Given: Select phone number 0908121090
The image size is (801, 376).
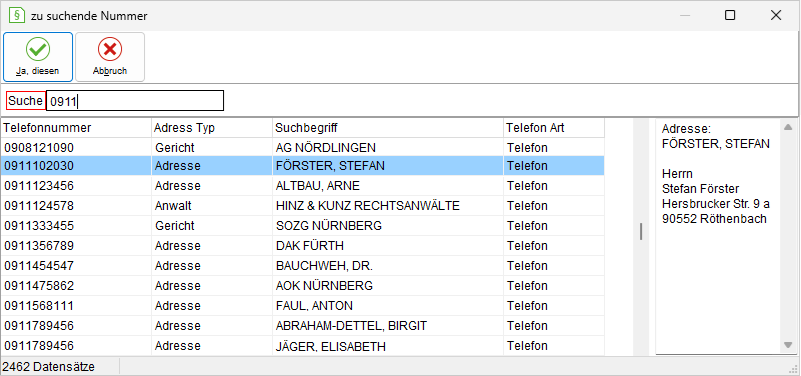Looking at the screenshot, I should (39, 148).
